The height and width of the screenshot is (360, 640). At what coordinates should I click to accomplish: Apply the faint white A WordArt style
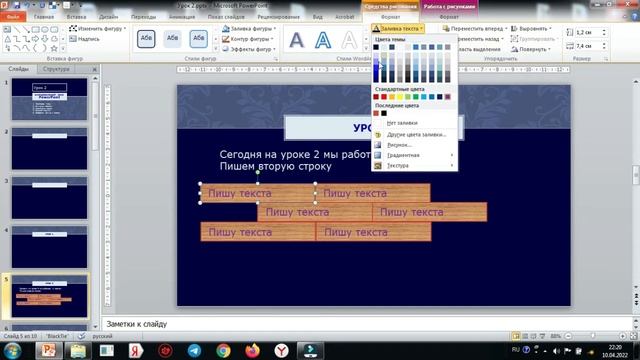[349, 40]
